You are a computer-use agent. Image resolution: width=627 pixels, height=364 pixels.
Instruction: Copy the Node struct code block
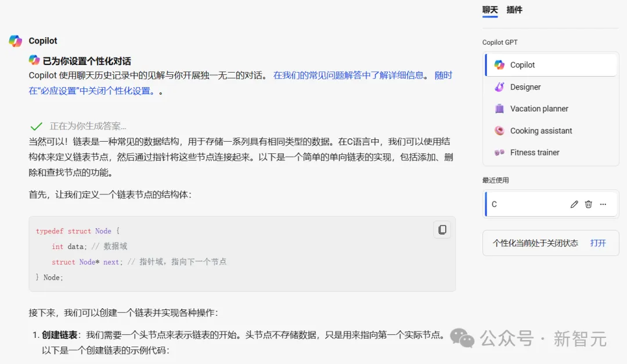[442, 229]
